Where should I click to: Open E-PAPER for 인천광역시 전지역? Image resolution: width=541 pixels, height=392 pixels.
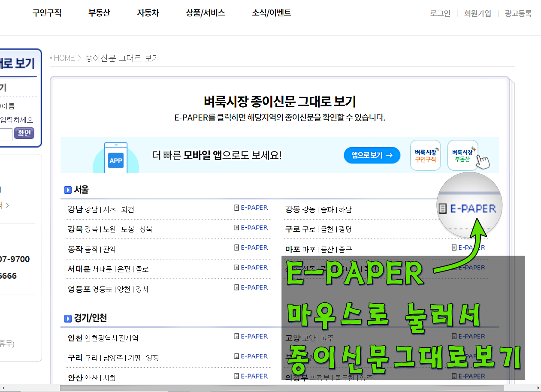[251, 336]
